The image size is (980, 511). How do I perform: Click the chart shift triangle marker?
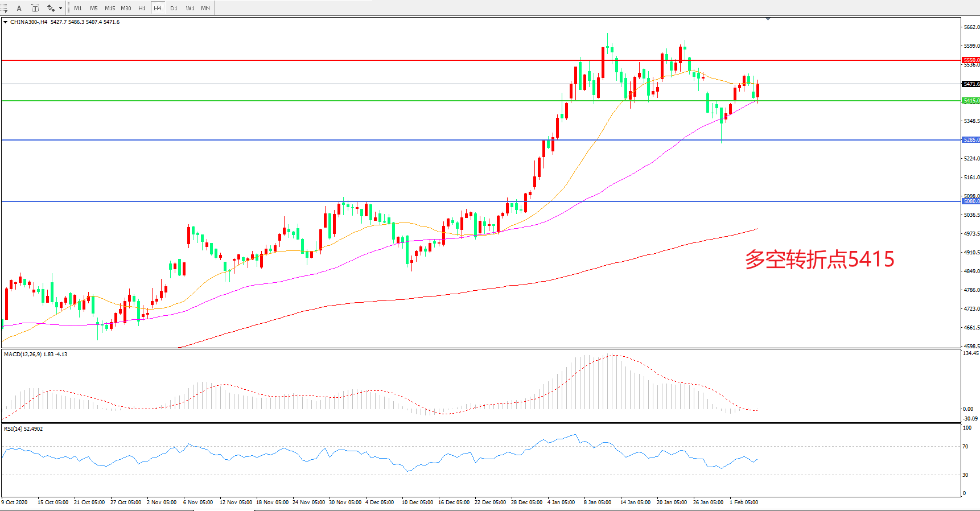pos(768,19)
